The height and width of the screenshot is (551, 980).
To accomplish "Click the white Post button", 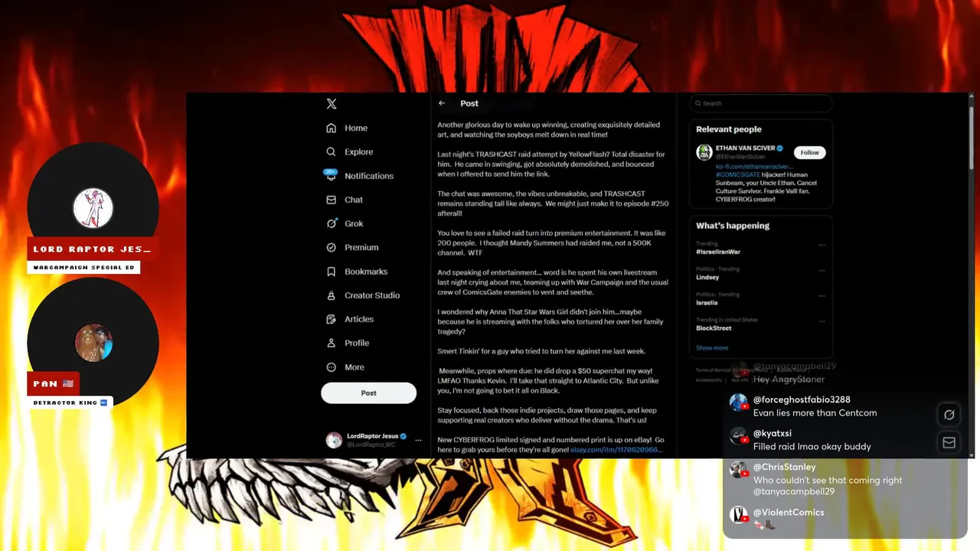I will coord(368,393).
